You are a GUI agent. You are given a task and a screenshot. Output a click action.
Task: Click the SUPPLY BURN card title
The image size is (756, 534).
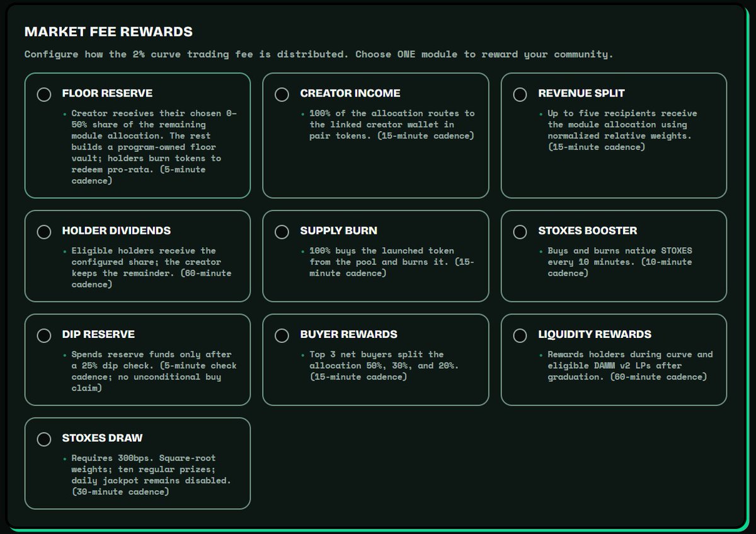tap(339, 231)
